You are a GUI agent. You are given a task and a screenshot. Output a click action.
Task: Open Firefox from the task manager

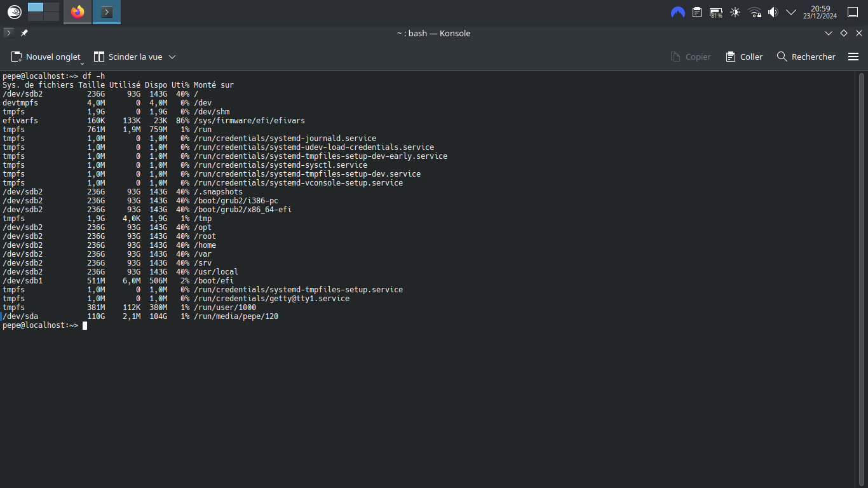(x=78, y=11)
